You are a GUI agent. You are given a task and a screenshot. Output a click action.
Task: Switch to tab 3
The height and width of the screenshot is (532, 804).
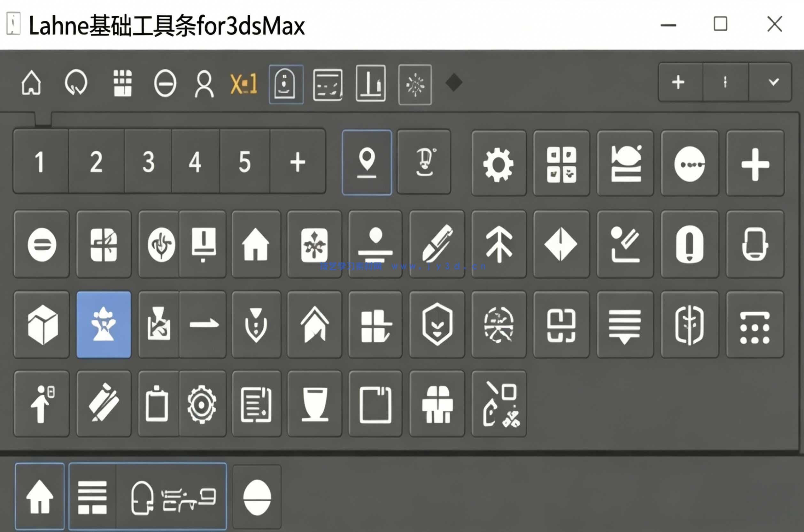tap(148, 162)
